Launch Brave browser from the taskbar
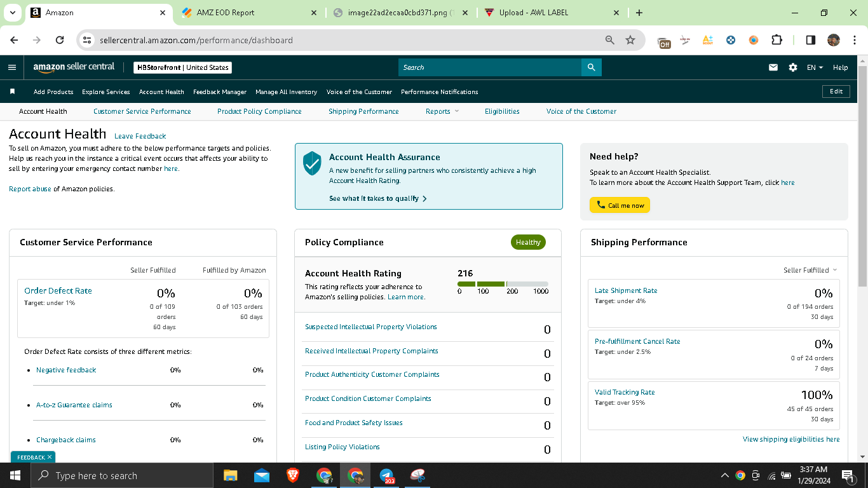Viewport: 868px width, 488px height. pyautogui.click(x=292, y=475)
